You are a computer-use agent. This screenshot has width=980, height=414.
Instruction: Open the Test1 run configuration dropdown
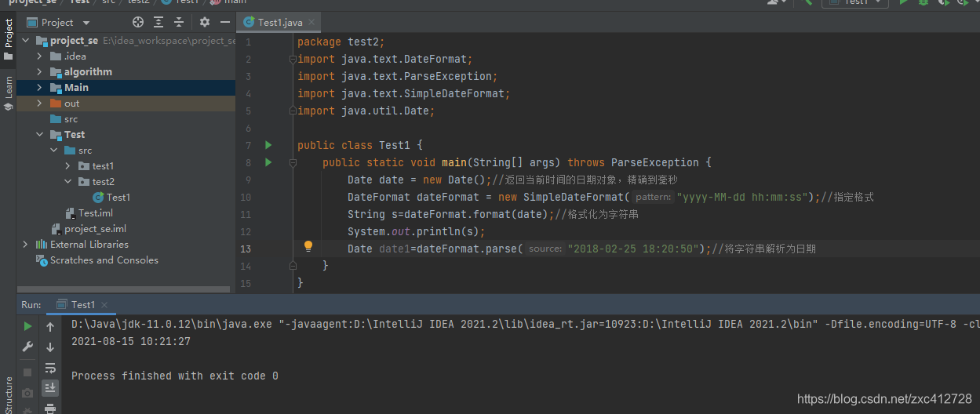[855, 2]
